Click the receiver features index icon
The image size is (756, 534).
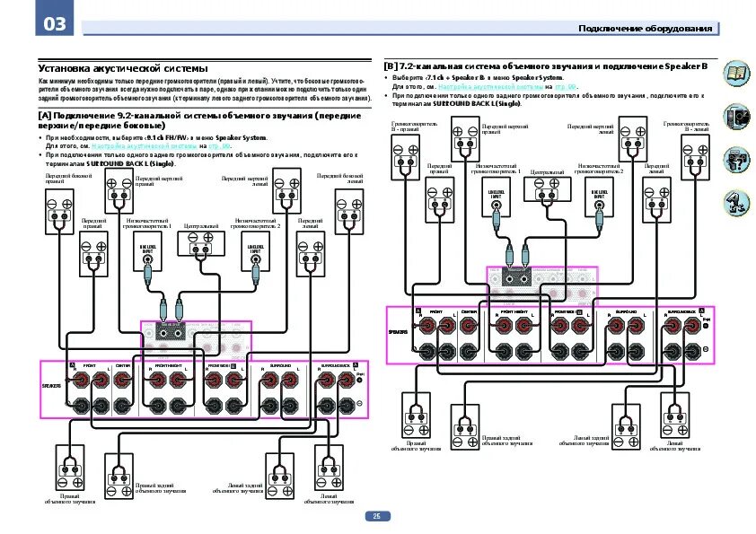(x=736, y=117)
